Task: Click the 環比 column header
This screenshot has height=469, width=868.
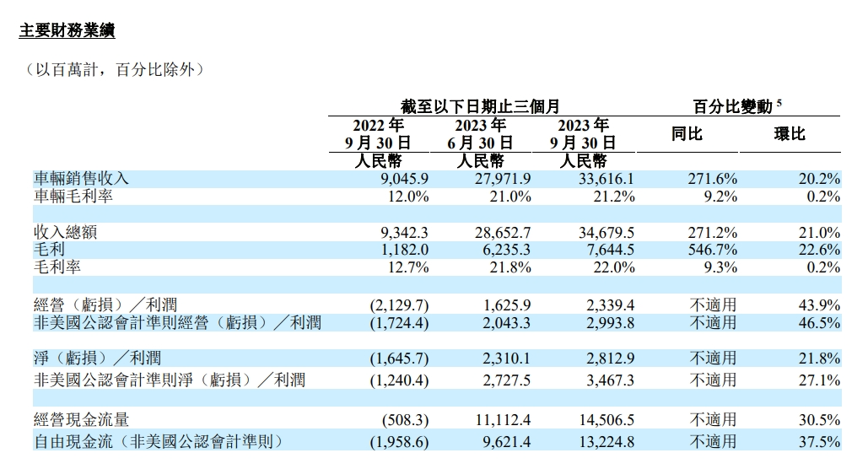Action: (790, 134)
